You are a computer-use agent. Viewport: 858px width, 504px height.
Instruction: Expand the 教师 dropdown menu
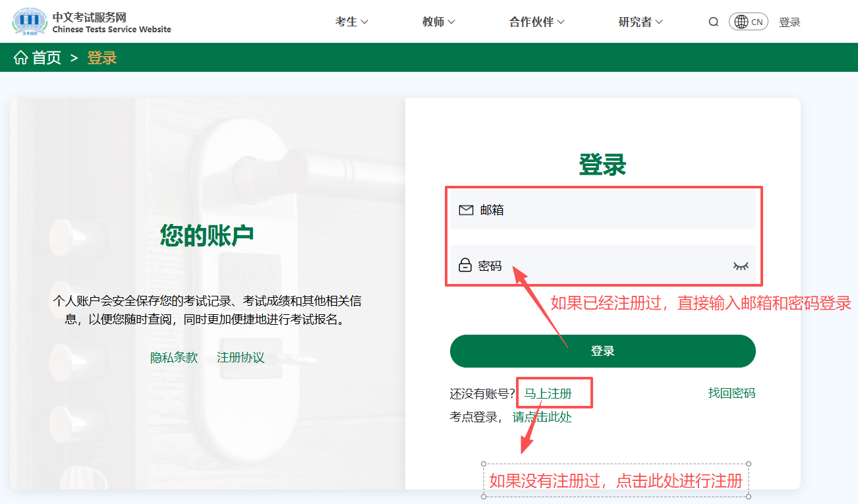click(438, 22)
